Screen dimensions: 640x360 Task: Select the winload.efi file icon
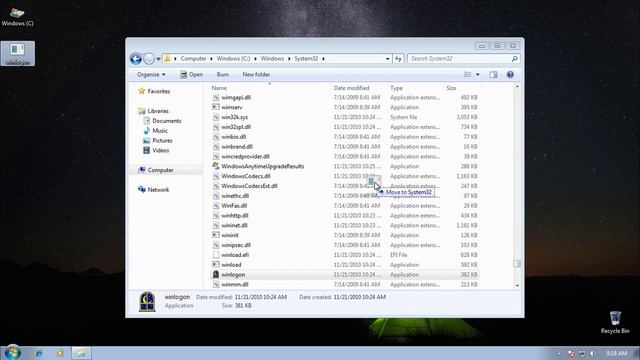pos(216,255)
